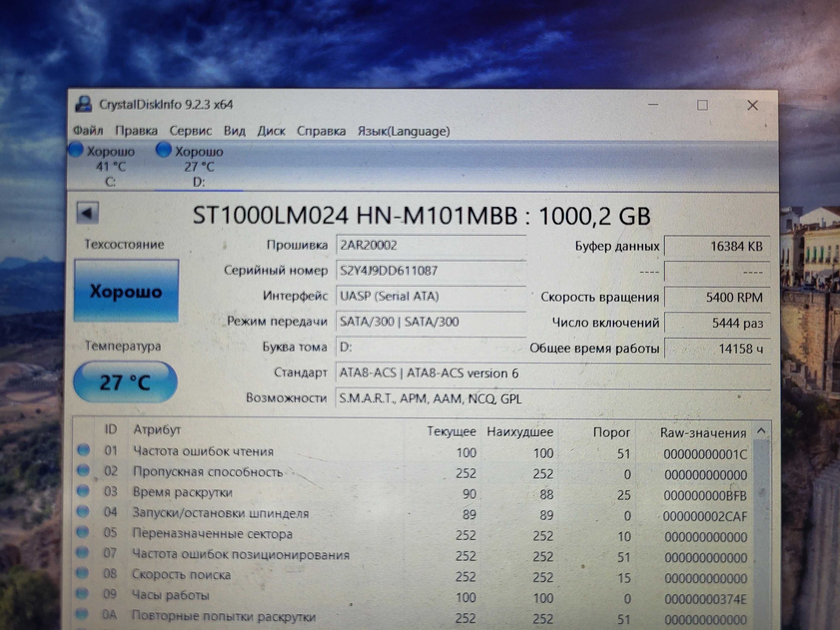Open the Справка menu
The image size is (840, 630).
(x=321, y=131)
